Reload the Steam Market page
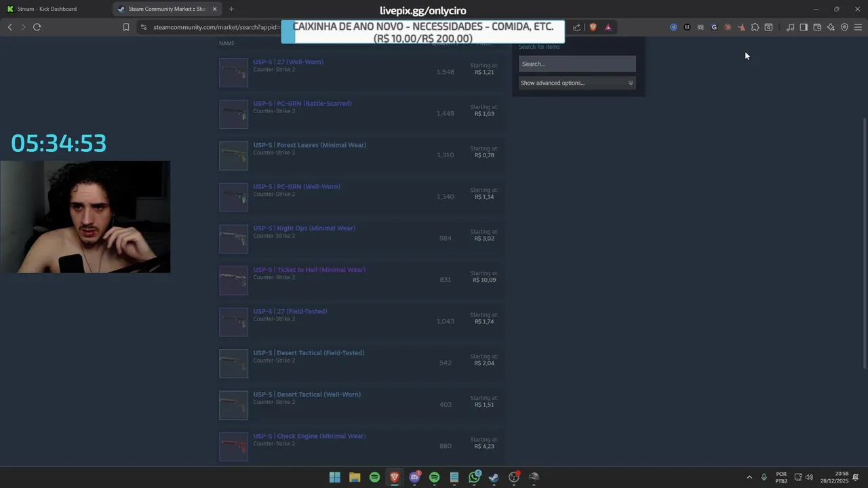The width and height of the screenshot is (868, 488). (37, 27)
